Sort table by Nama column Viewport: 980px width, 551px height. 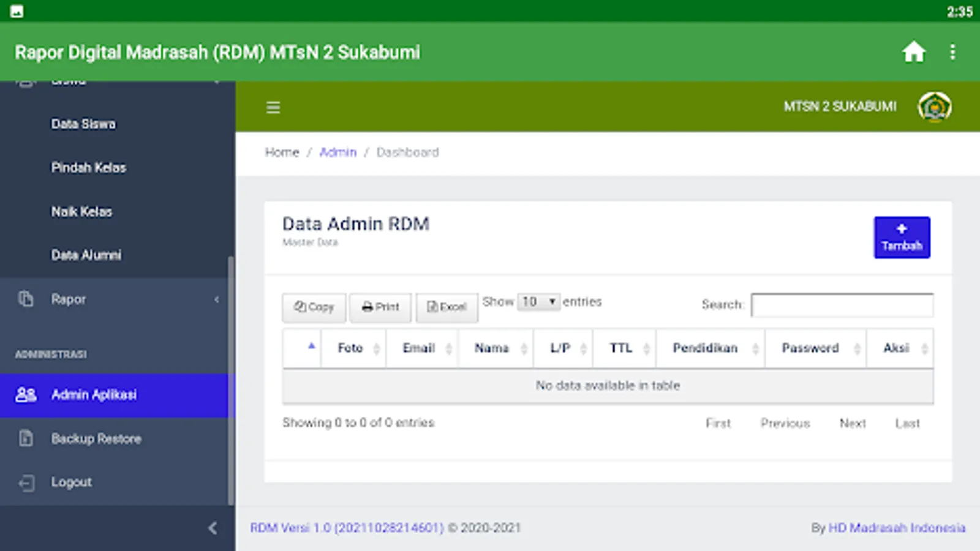(496, 348)
